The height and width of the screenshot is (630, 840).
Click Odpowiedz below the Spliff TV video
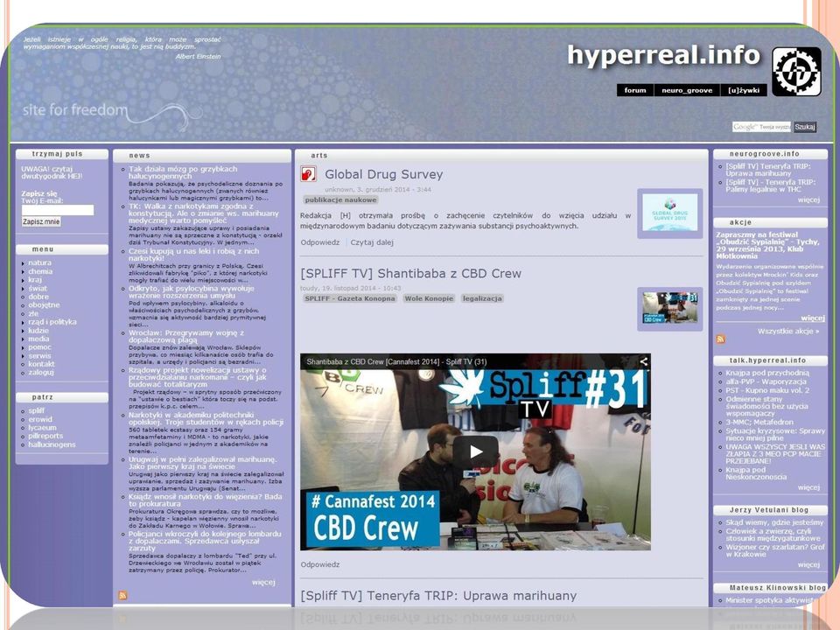(x=320, y=564)
